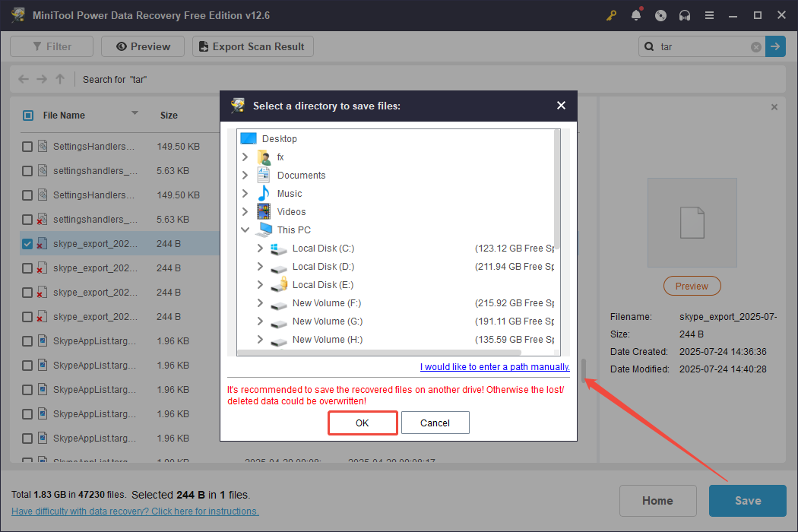Image resolution: width=798 pixels, height=532 pixels.
Task: Check the first SkypeAppList file
Action: tap(27, 340)
